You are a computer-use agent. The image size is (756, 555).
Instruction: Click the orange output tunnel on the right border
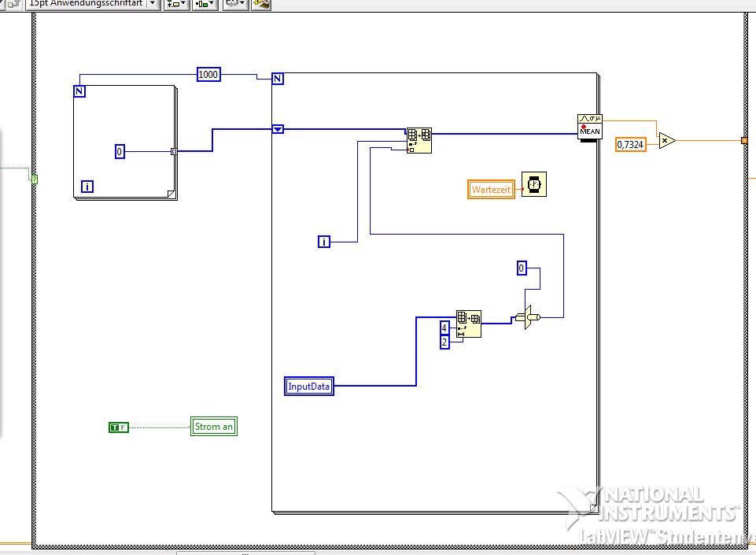tap(744, 140)
